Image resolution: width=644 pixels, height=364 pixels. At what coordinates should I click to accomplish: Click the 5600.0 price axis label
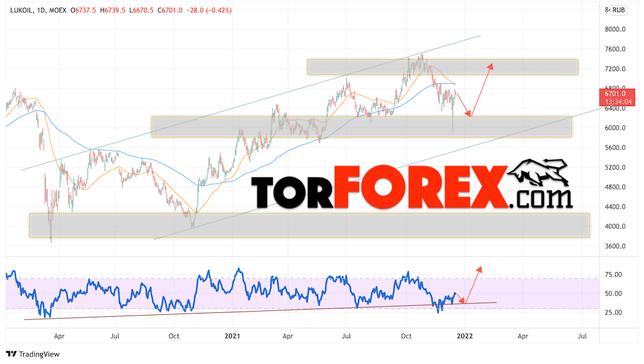click(x=615, y=148)
